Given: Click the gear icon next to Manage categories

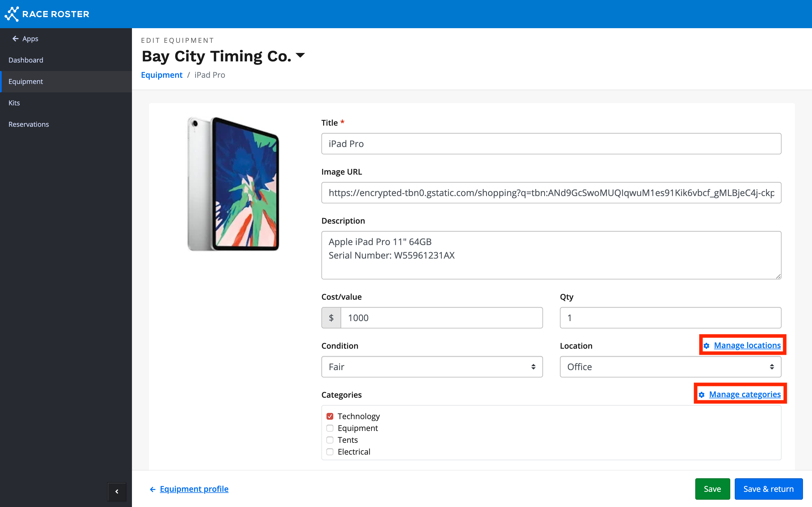Looking at the screenshot, I should point(701,395).
